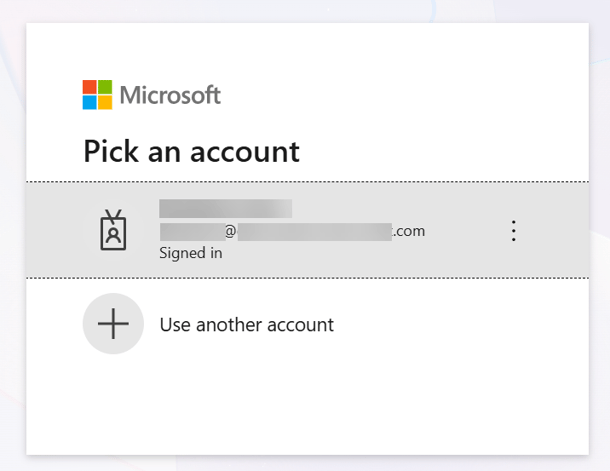
Task: Click the Microsoft four-square logo
Action: [97, 95]
